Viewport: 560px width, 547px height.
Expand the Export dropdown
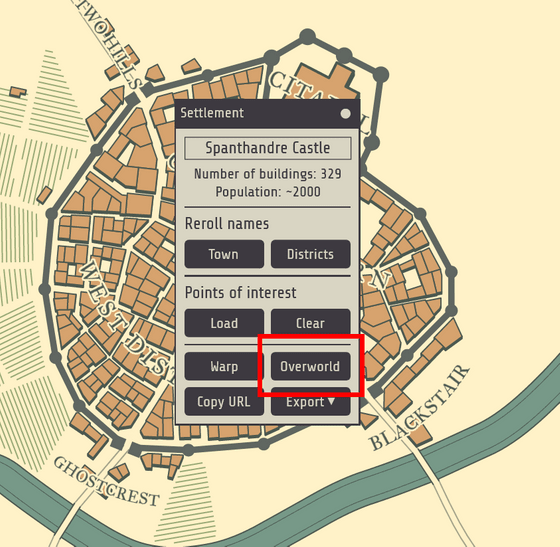coord(310,402)
